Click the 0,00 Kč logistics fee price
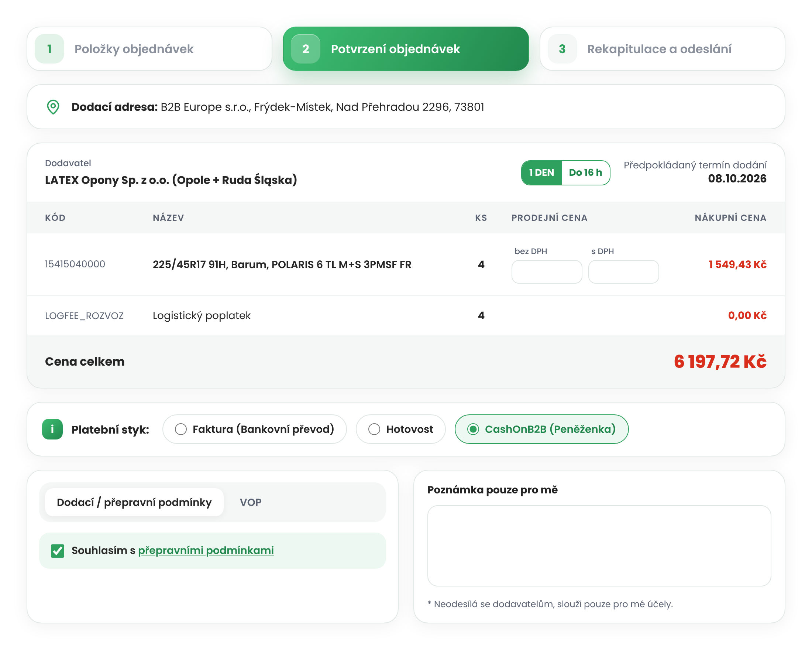 click(747, 316)
